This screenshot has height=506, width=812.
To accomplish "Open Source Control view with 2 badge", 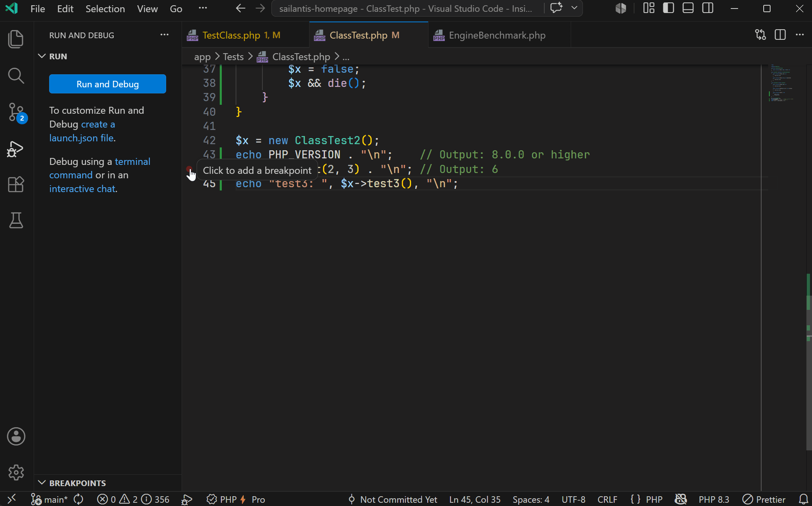I will pyautogui.click(x=17, y=112).
